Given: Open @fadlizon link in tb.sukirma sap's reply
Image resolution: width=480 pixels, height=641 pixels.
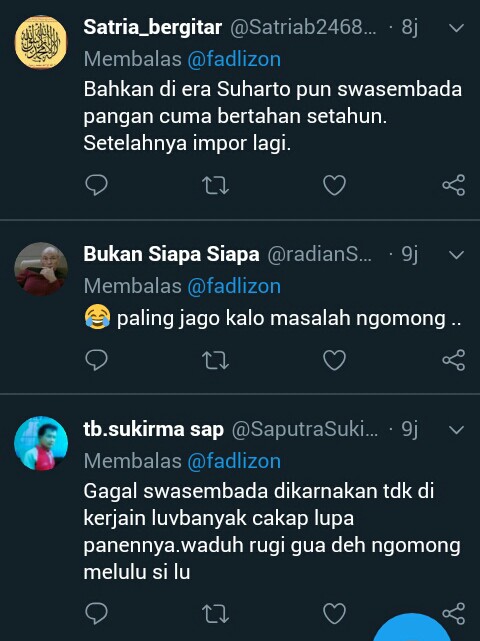Looking at the screenshot, I should [x=234, y=461].
